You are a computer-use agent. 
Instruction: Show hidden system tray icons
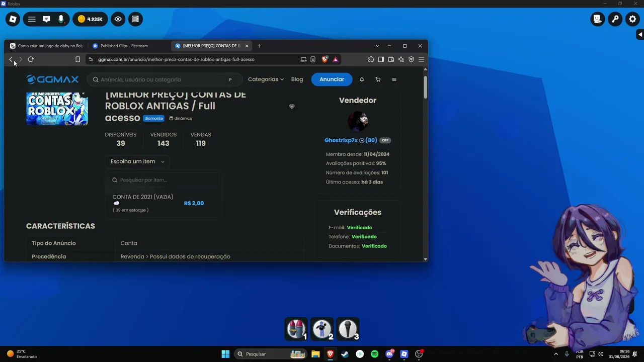pos(556,354)
